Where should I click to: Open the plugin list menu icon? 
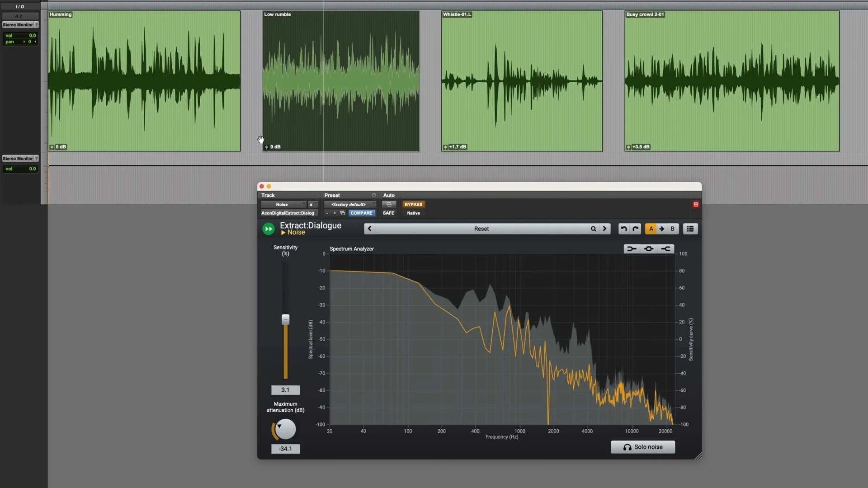tap(690, 229)
